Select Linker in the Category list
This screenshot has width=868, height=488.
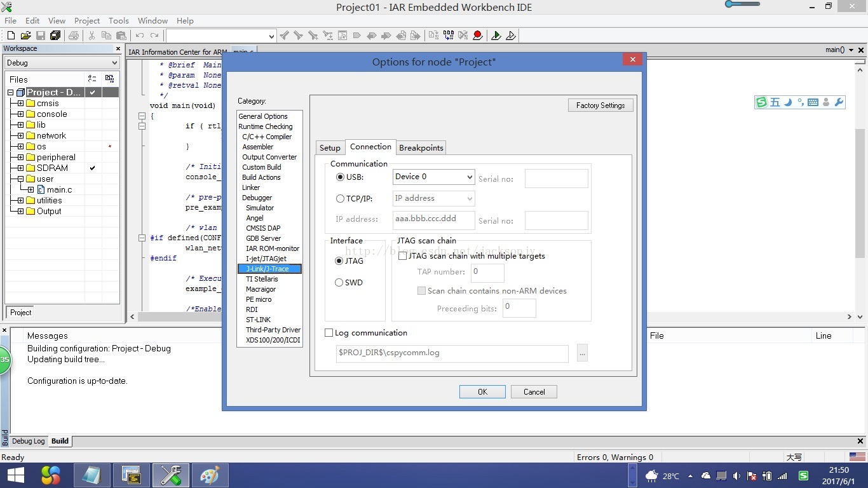tap(251, 187)
